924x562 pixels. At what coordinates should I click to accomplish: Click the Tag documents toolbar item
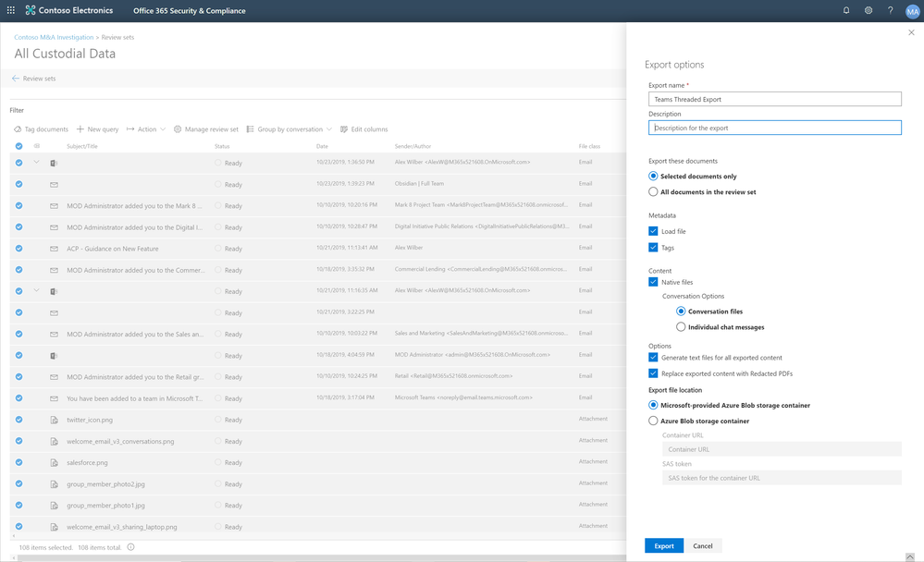coord(41,129)
